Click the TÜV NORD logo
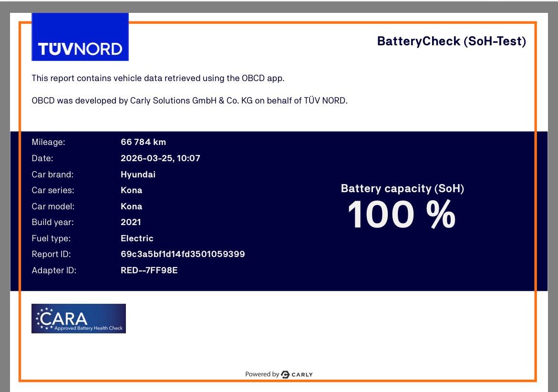The width and height of the screenshot is (558, 392). pyautogui.click(x=80, y=37)
